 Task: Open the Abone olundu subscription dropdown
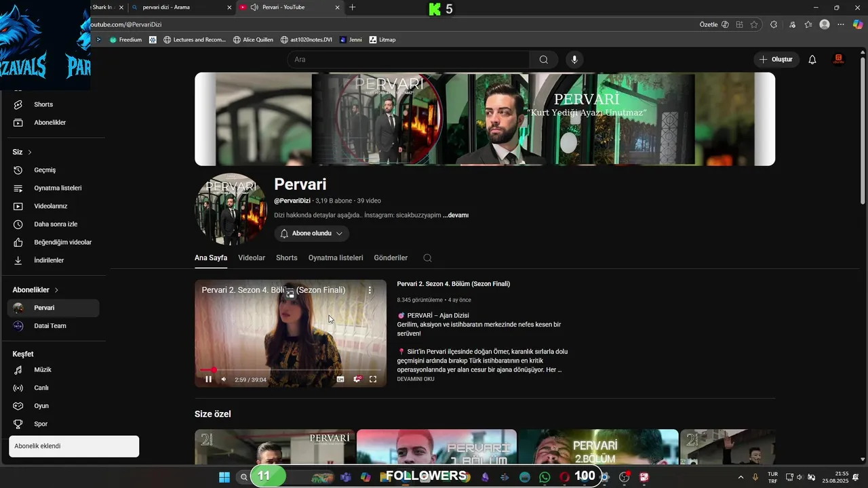[x=311, y=233]
